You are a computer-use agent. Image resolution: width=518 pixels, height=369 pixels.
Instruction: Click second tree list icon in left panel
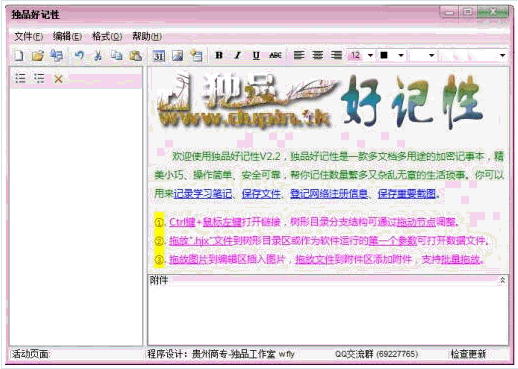[x=39, y=78]
